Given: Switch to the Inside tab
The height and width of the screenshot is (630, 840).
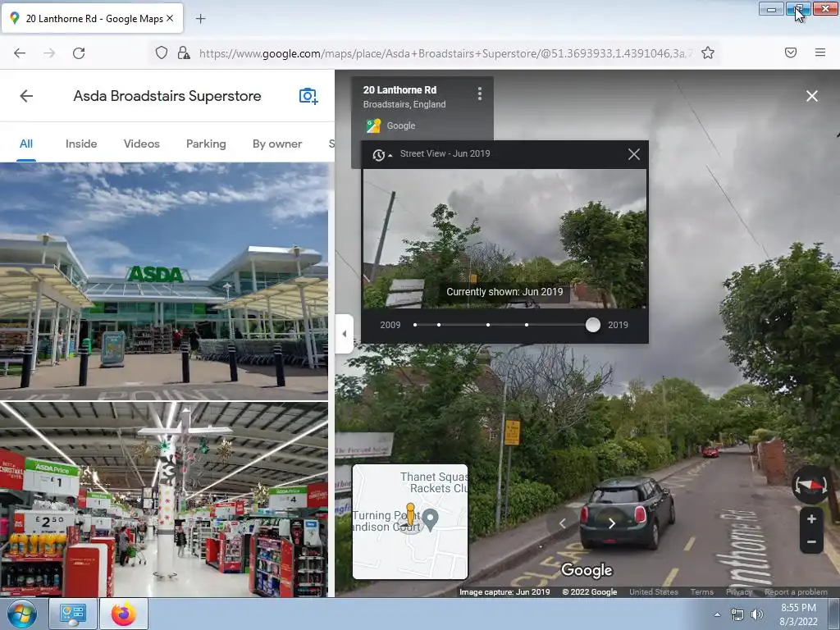Looking at the screenshot, I should (81, 144).
